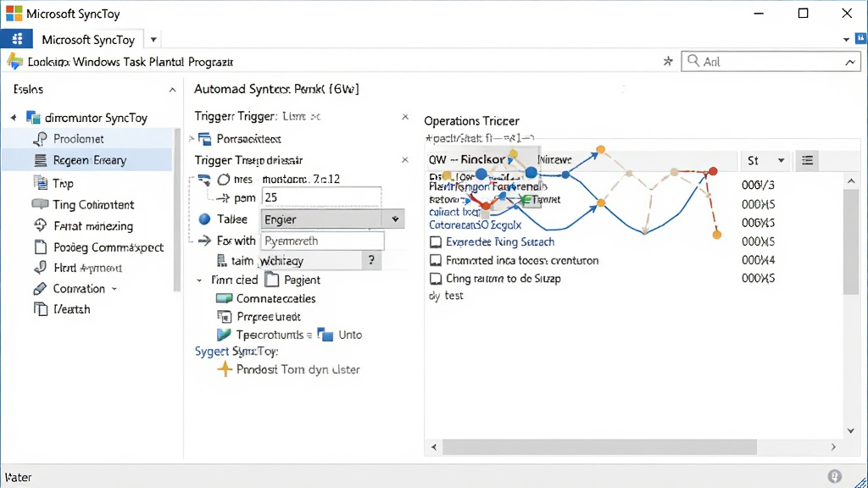
Task: Click the Tpecrotiumls green icon
Action: coord(224,335)
